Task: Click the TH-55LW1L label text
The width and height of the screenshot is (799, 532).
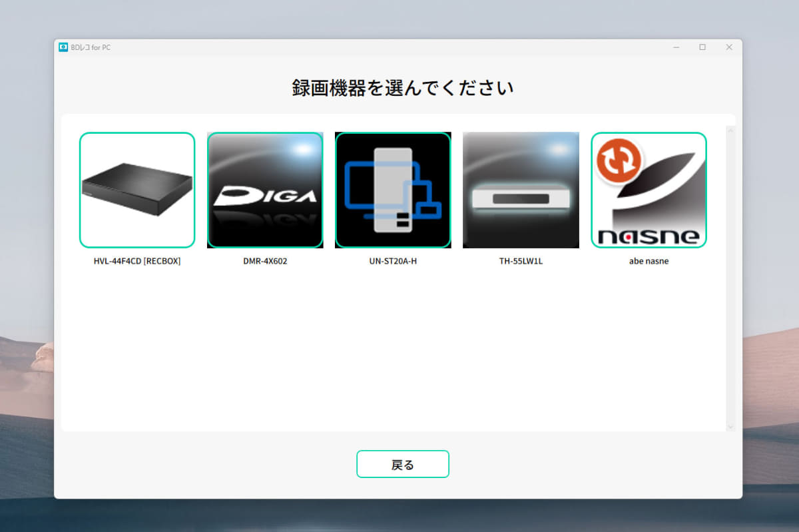Action: click(x=521, y=261)
